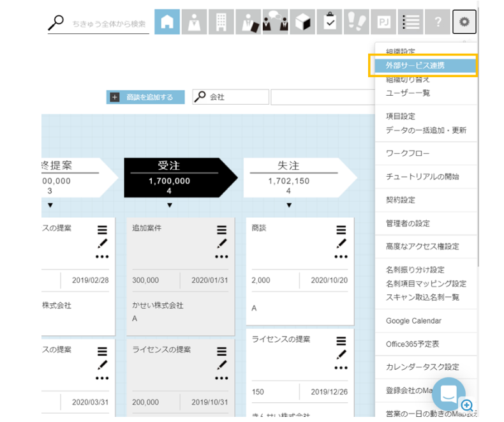The image size is (504, 422).
Task: Open the PJ project icon
Action: coord(383,22)
